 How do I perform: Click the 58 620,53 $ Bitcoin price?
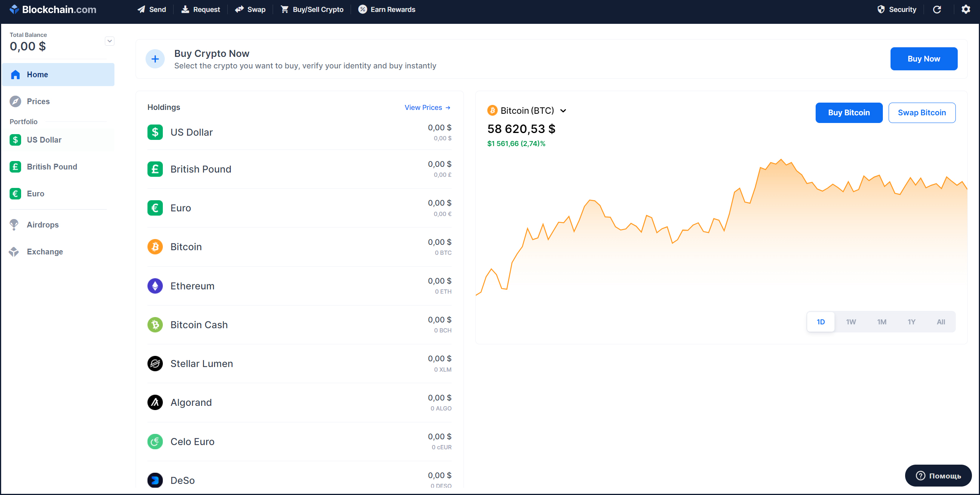click(521, 129)
